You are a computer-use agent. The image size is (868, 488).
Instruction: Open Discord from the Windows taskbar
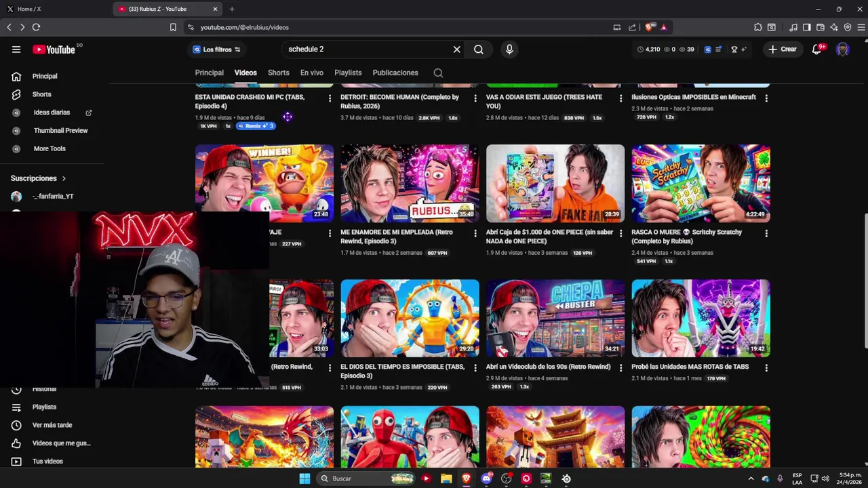[x=486, y=479]
